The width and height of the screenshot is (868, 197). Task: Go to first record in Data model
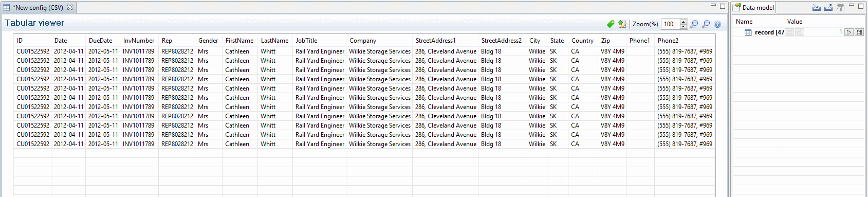789,32
